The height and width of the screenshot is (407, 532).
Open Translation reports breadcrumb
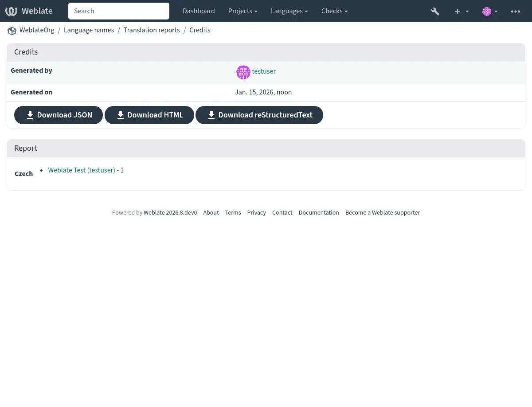[152, 30]
